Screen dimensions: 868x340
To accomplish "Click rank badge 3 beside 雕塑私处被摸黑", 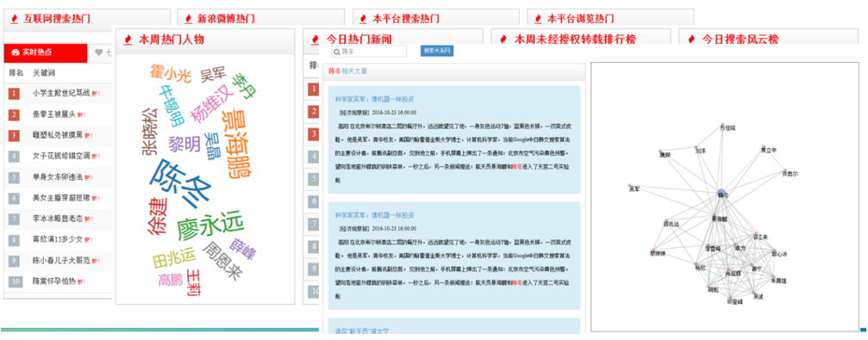I will tap(15, 135).
